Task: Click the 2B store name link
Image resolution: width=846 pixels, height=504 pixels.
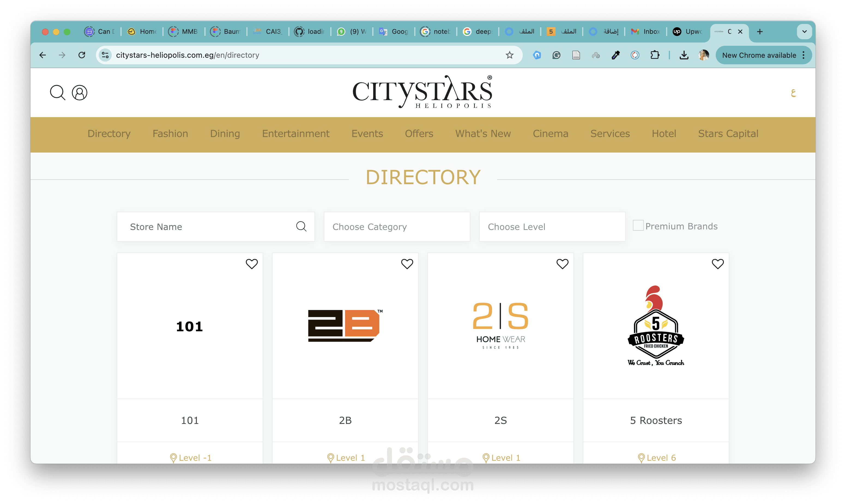Action: [x=345, y=420]
